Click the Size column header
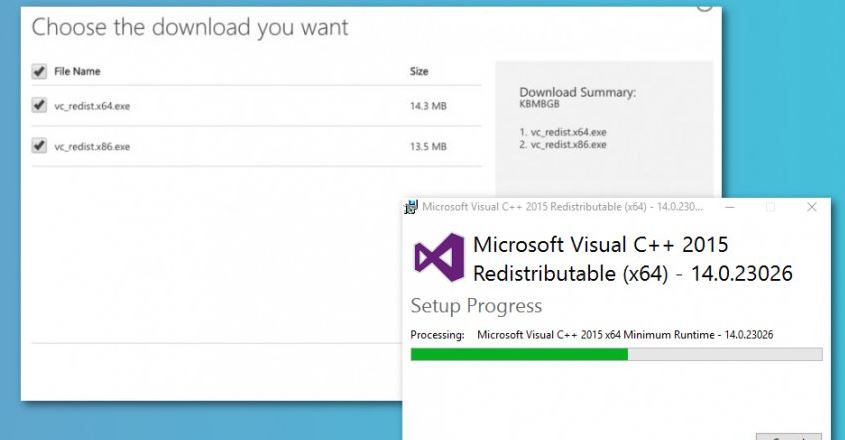This screenshot has width=845, height=440. pyautogui.click(x=419, y=71)
